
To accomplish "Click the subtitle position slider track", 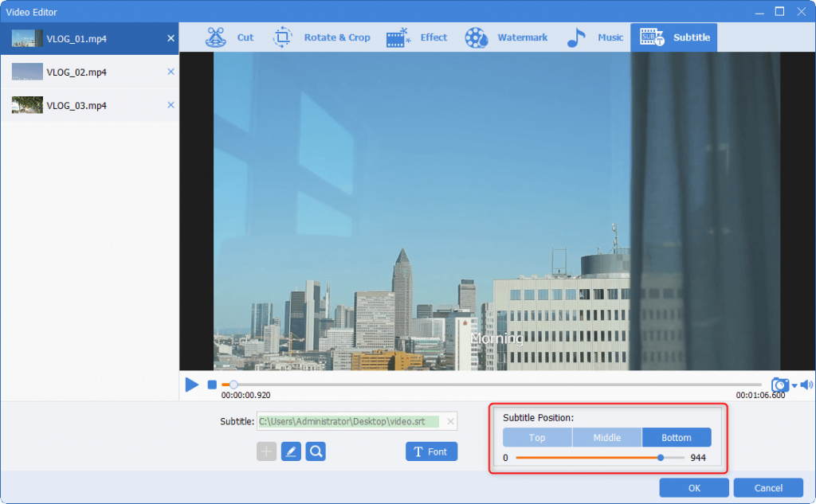I will pyautogui.click(x=590, y=458).
